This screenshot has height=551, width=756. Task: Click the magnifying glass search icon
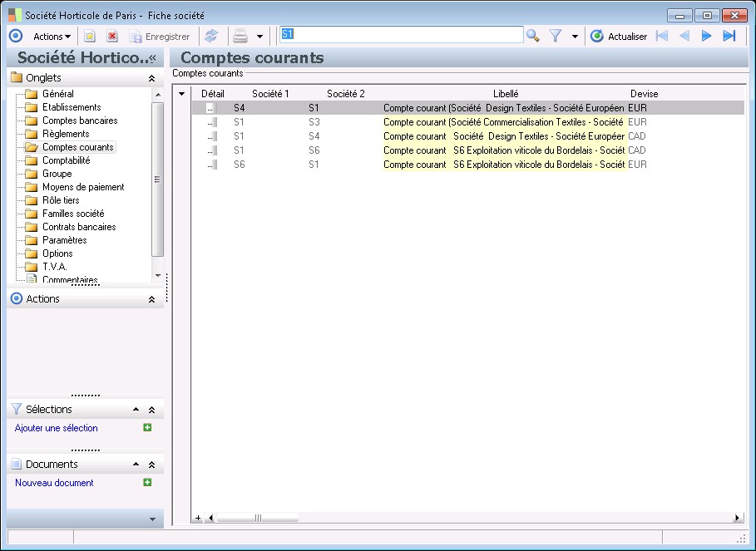(533, 36)
